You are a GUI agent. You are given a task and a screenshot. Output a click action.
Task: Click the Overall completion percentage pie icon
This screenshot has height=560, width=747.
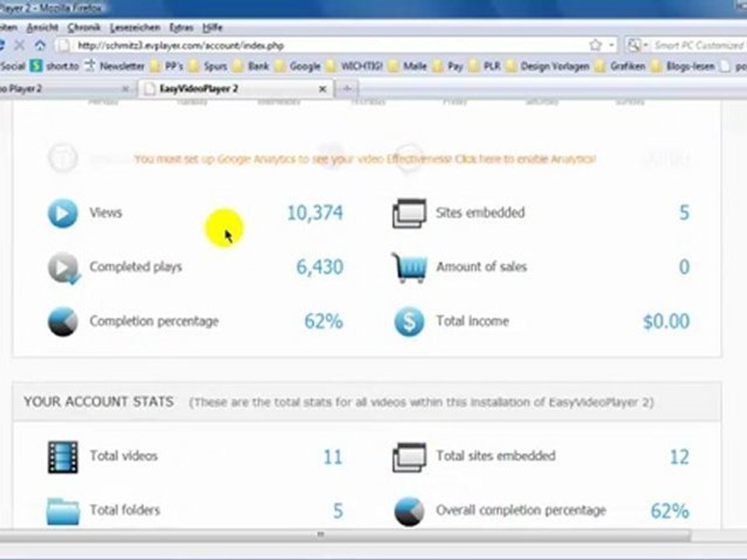coord(409,512)
